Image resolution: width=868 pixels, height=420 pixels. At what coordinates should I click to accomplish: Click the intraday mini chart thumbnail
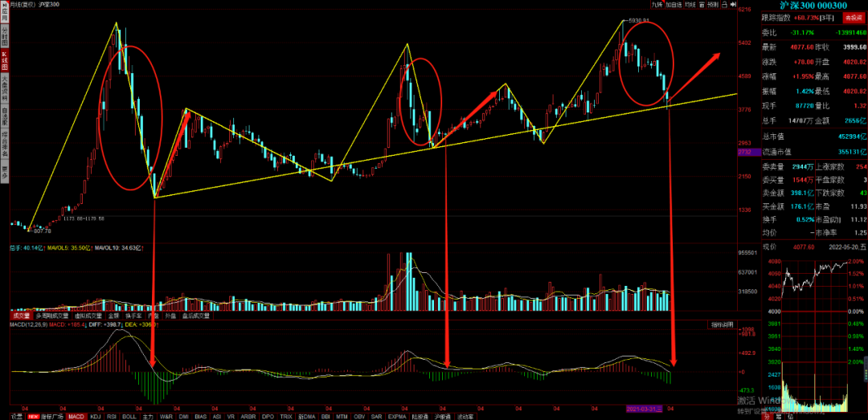[813, 335]
